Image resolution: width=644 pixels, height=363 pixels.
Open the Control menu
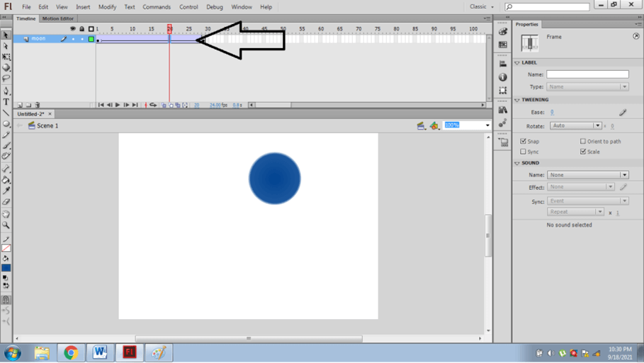tap(188, 7)
